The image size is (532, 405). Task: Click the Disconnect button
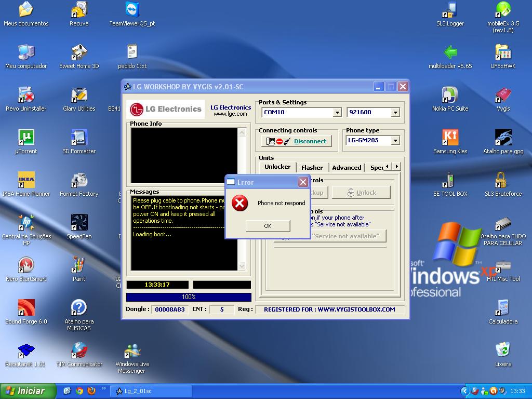(297, 141)
